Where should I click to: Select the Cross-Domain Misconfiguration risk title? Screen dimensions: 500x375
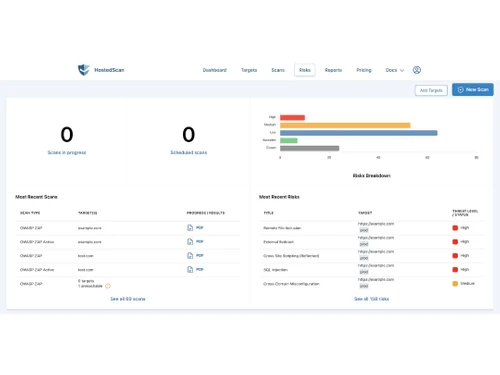291,284
